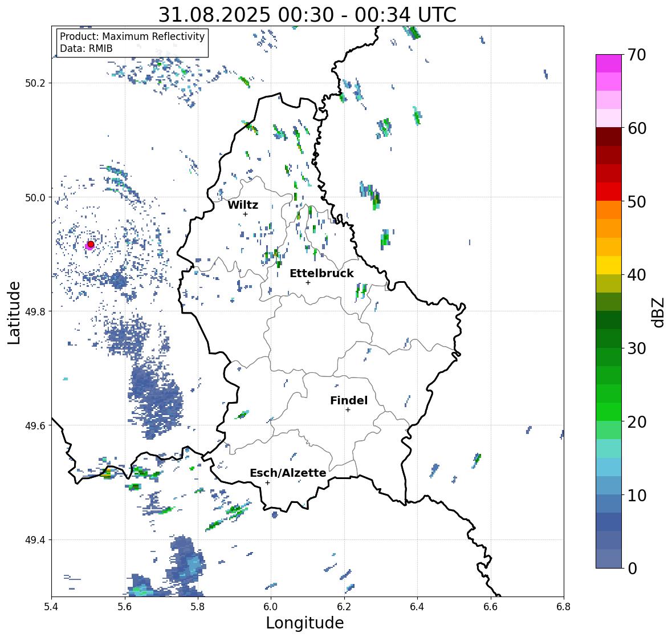Click the Latitude axis label
The width and height of the screenshot is (672, 637).
(14, 313)
